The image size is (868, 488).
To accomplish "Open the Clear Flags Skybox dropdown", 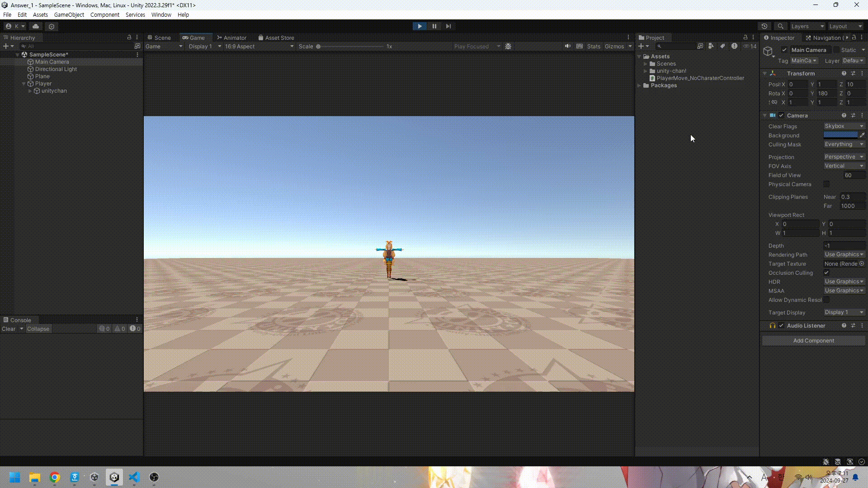I will click(x=844, y=126).
